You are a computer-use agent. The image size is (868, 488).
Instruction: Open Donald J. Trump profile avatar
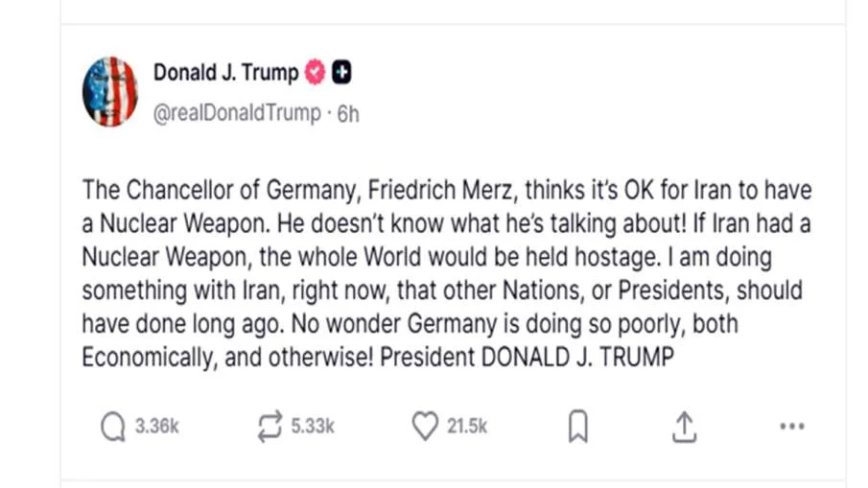click(x=110, y=92)
